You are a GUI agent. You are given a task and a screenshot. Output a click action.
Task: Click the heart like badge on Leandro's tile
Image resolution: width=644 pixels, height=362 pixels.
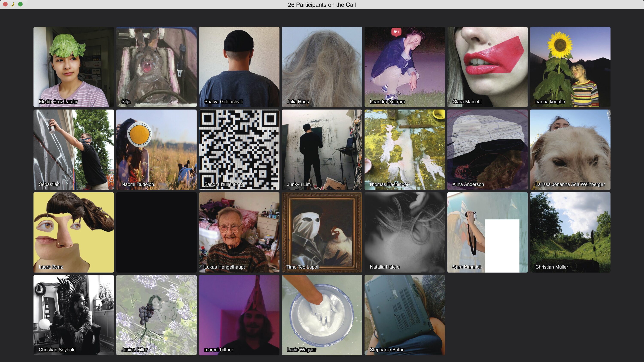396,32
